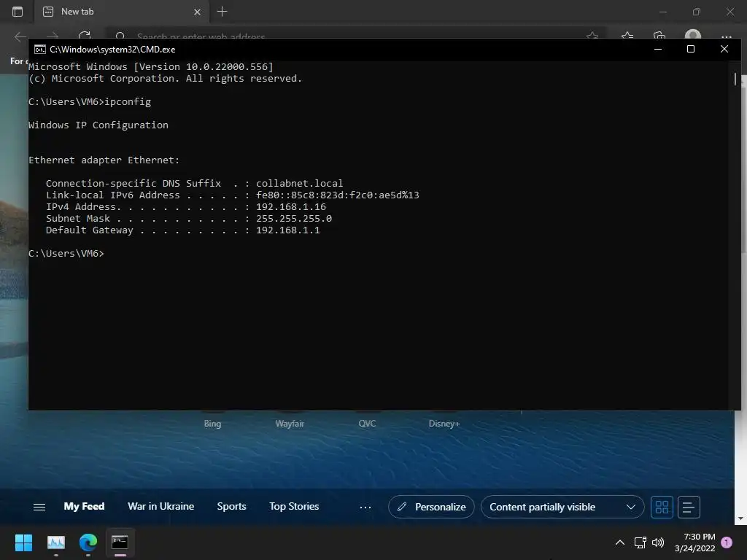Image resolution: width=747 pixels, height=560 pixels.
Task: Click the Windows IP Configuration line
Action: (x=98, y=125)
